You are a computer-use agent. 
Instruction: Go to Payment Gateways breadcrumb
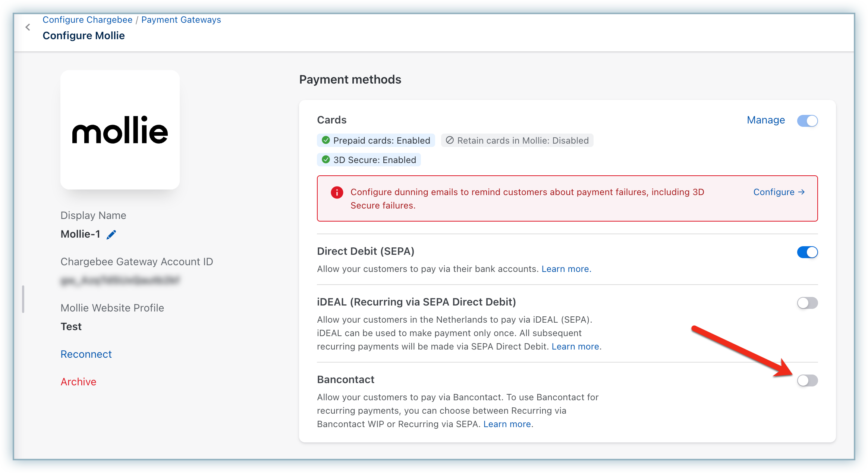click(x=181, y=20)
